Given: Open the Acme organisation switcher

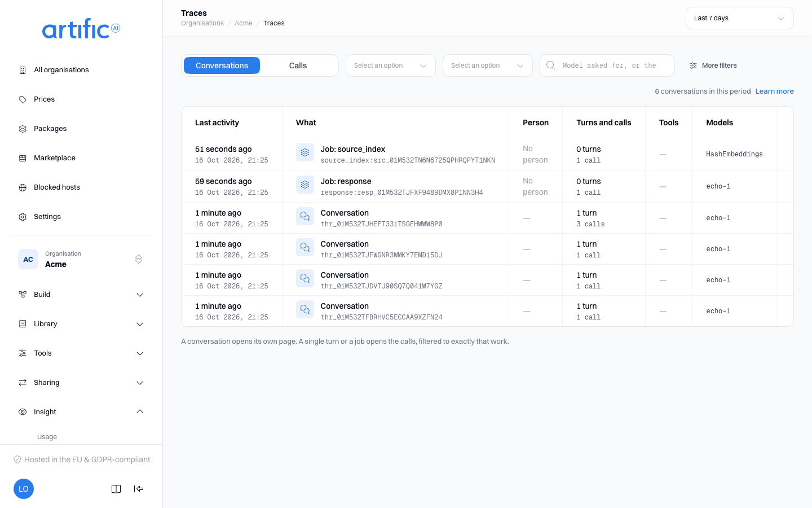Looking at the screenshot, I should coord(81,259).
